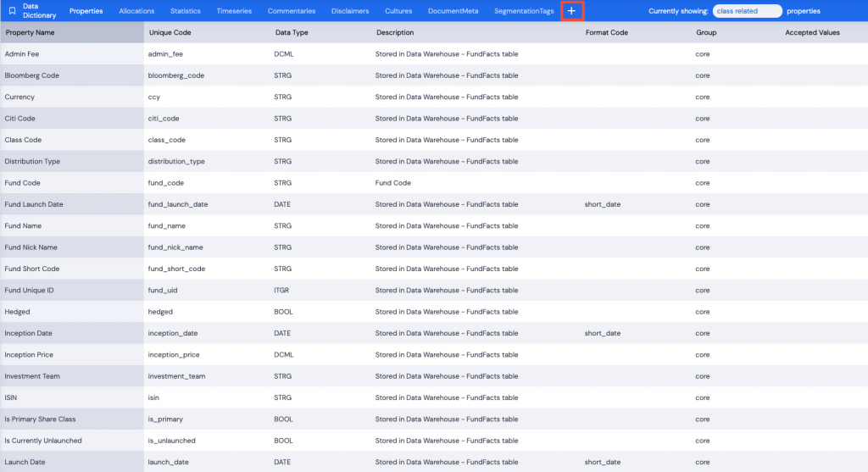Click the 'Fund Code' description cell
This screenshot has height=472, width=868.
pos(393,183)
